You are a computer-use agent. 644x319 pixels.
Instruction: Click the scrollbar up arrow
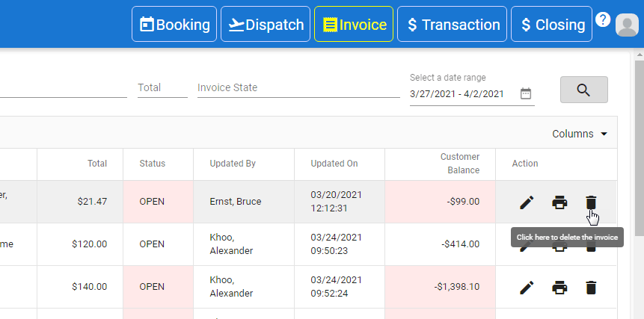coord(640,55)
